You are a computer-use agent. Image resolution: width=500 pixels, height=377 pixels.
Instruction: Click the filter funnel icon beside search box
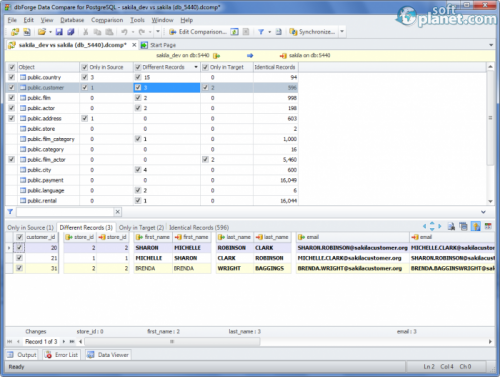(10, 212)
